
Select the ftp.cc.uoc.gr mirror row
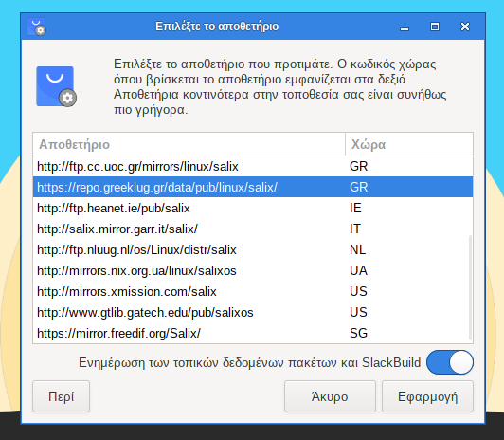253,166
